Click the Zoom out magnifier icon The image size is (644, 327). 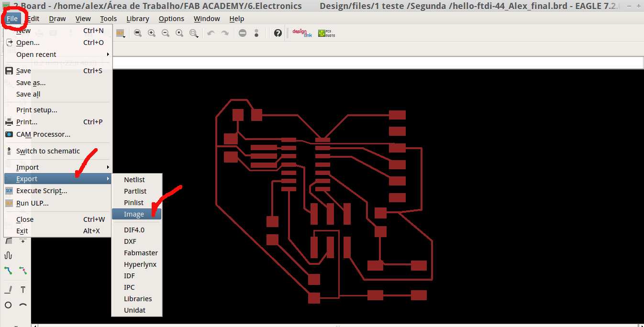pos(166,33)
